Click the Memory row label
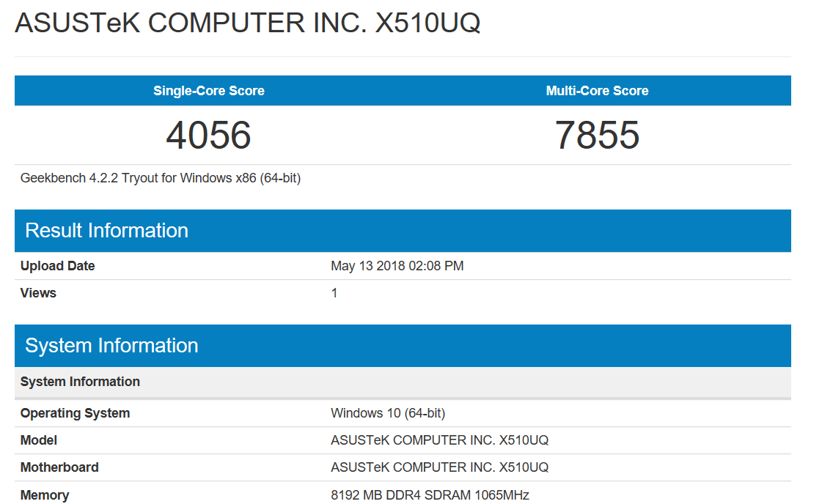The width and height of the screenshot is (822, 504). point(45,495)
